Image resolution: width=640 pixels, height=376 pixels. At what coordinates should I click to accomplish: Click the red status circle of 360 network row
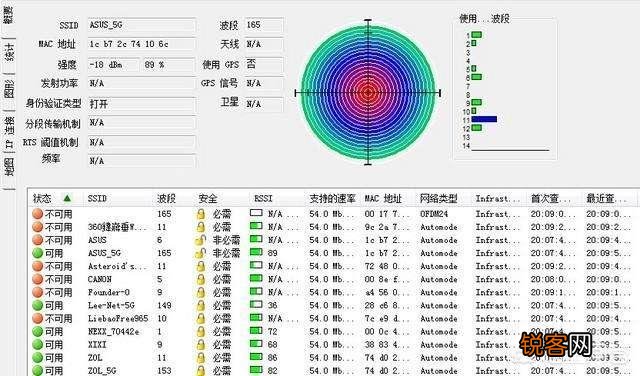[38, 227]
